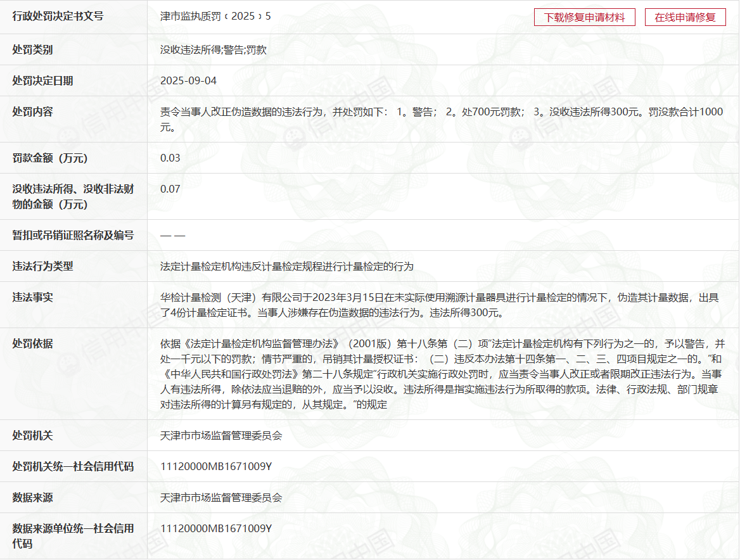
Task: Click the fine amount value 0.03
Action: pos(170,158)
